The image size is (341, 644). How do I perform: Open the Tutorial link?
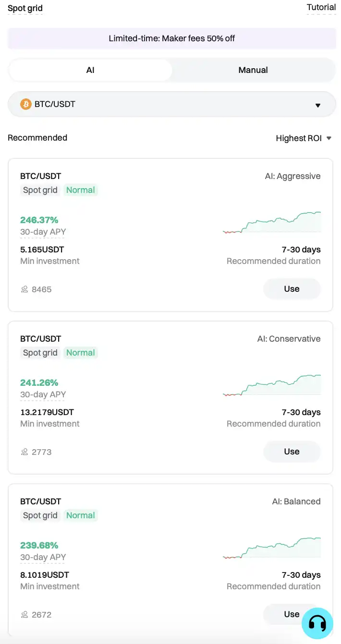coord(321,7)
